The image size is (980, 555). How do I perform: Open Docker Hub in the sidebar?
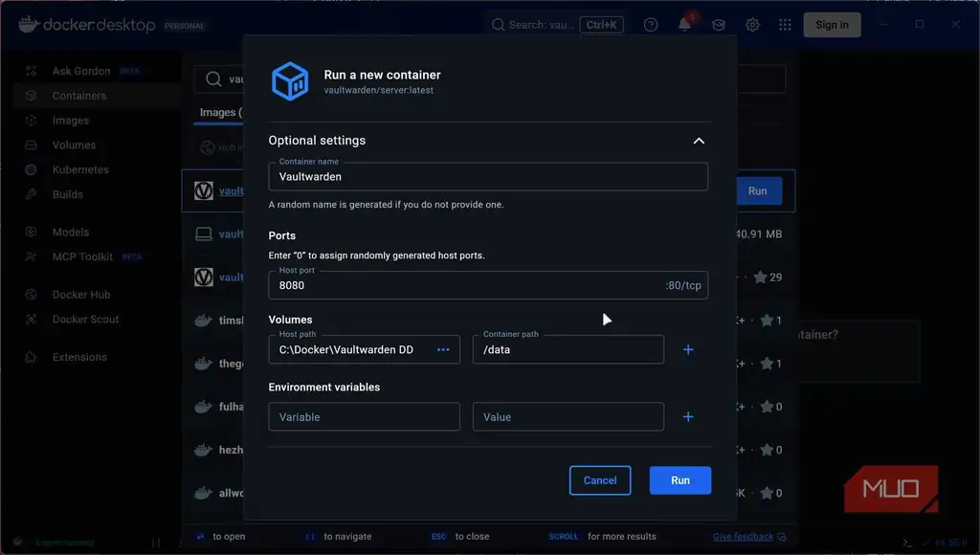(x=81, y=295)
